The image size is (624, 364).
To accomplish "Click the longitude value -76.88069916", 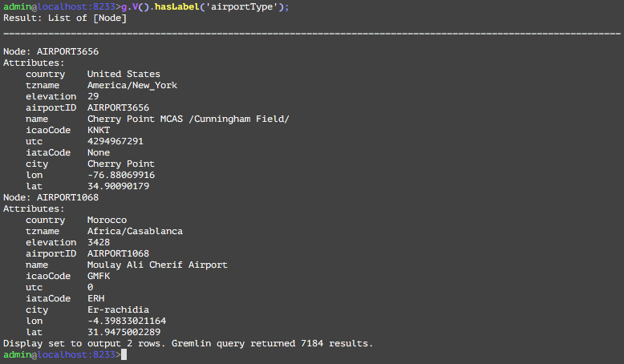I will pyautogui.click(x=121, y=175).
